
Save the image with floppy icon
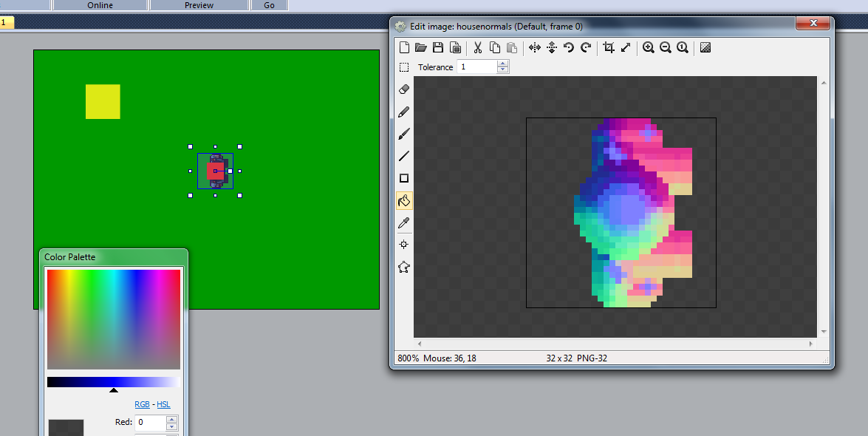point(438,47)
